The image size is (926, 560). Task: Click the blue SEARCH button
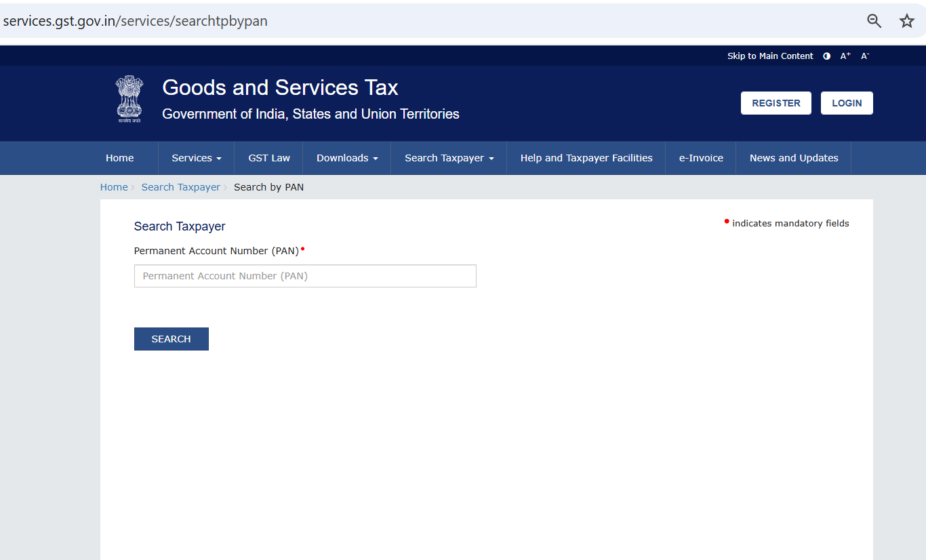(x=171, y=339)
